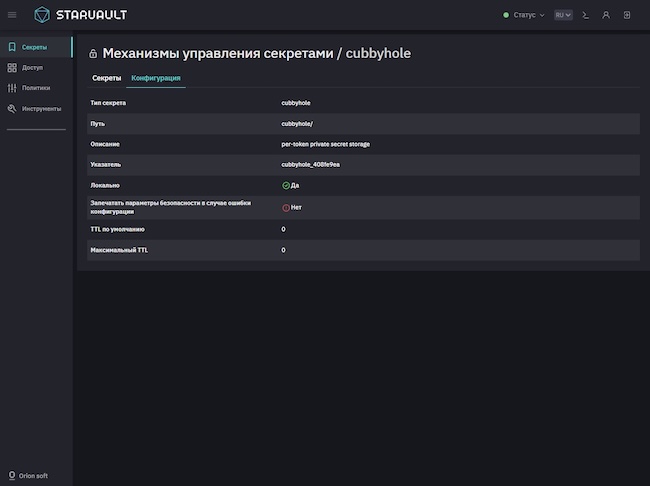Image resolution: width=650 pixels, height=486 pixels.
Task: Click the per-token private secret storage description
Action: (326, 144)
